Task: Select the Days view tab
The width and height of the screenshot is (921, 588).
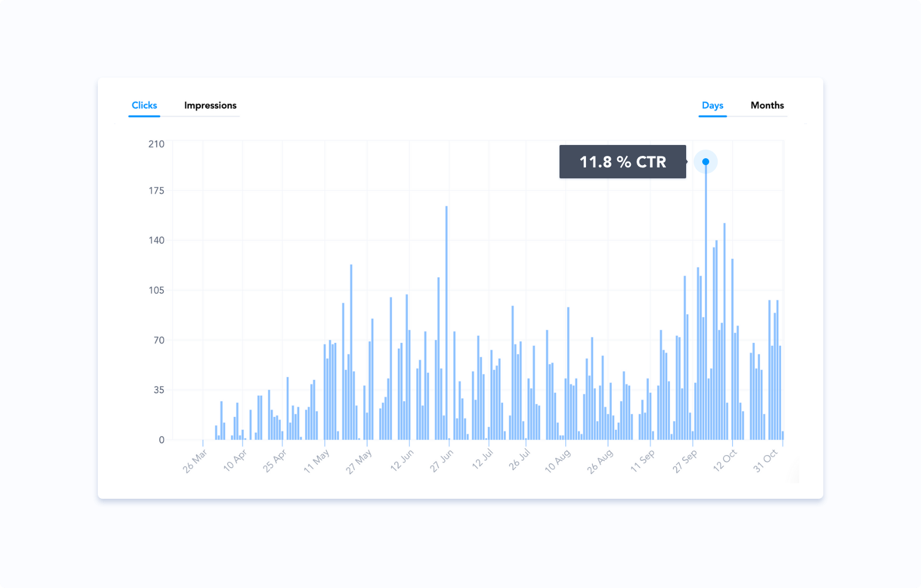Action: (713, 105)
